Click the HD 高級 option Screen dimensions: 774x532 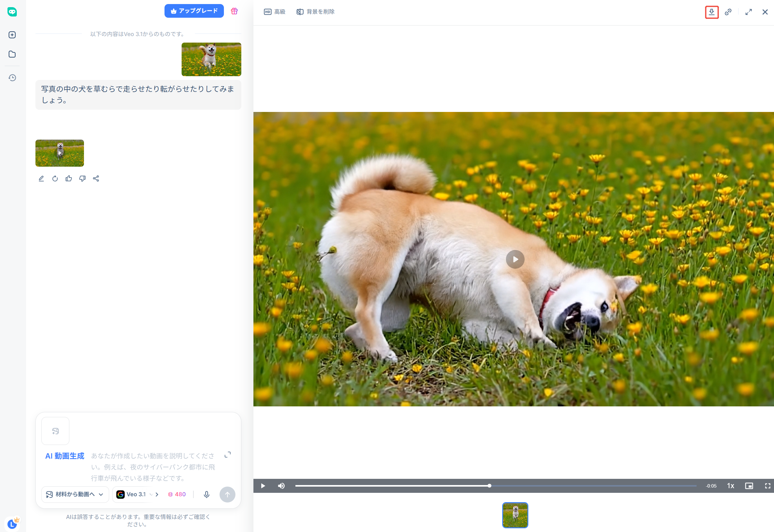pyautogui.click(x=274, y=11)
